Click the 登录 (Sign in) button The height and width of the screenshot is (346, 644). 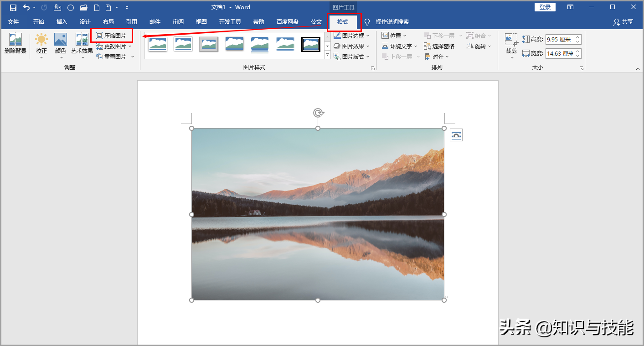point(545,7)
